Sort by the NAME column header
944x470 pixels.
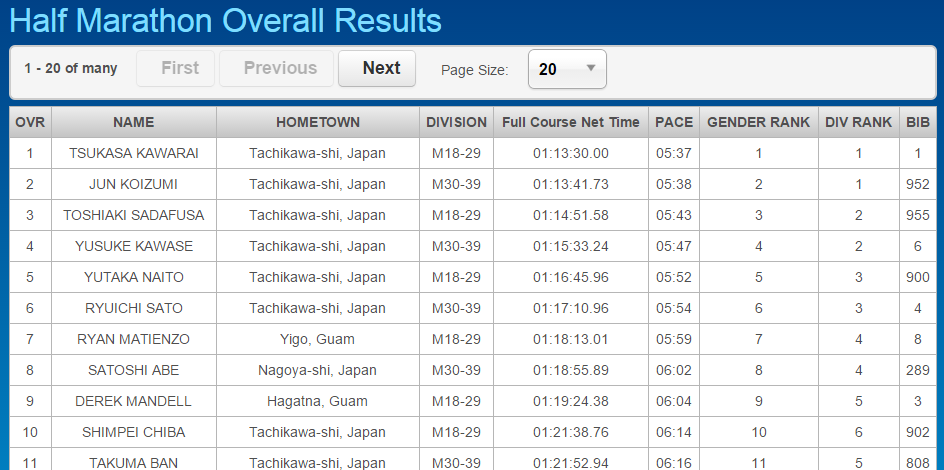tap(134, 122)
